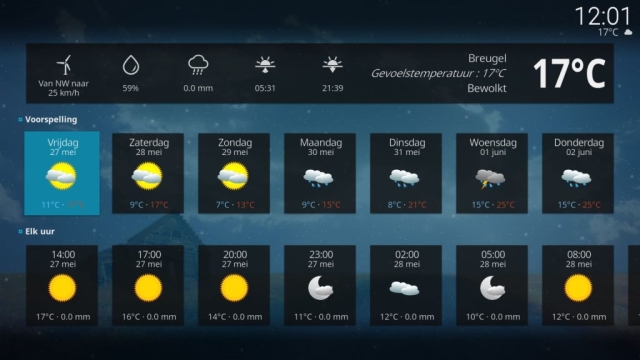Click the sunrise icon above 05:31

[265, 65]
